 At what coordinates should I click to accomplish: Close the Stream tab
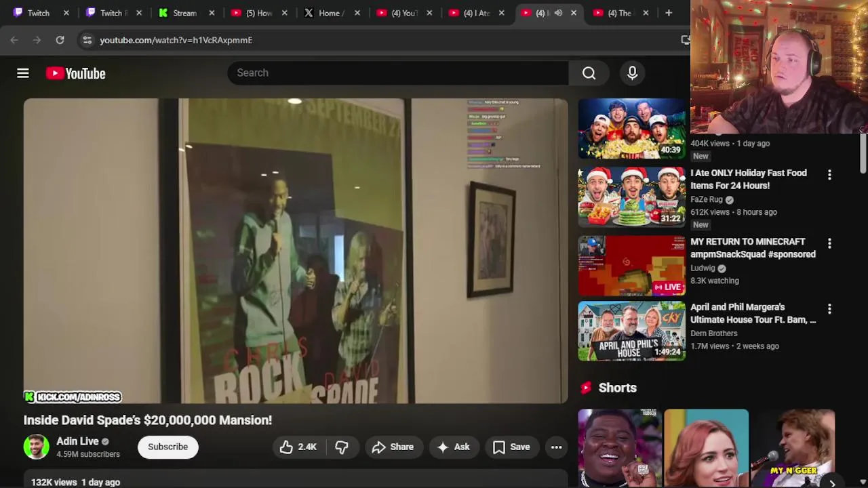[212, 13]
